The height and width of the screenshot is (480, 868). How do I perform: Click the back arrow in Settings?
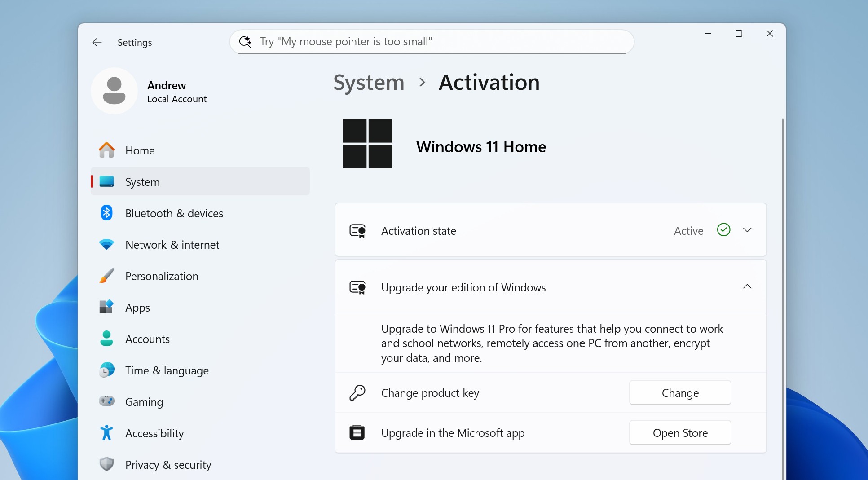(97, 42)
